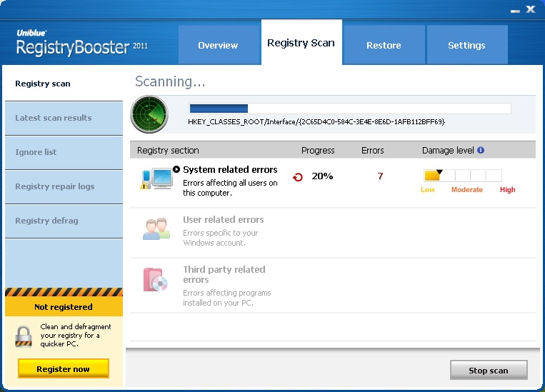Click 'Errors affecting all users on this computer' description
Viewport: 545px width, 392px height.
[230, 188]
